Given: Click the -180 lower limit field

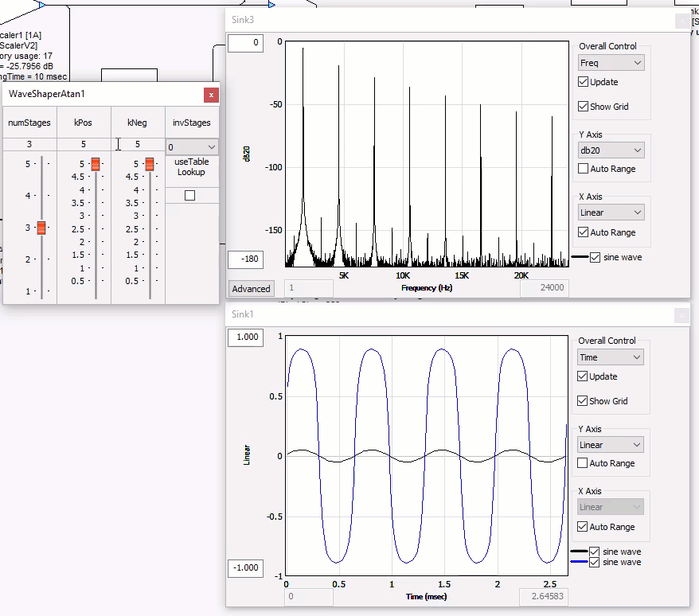Looking at the screenshot, I should (x=245, y=260).
